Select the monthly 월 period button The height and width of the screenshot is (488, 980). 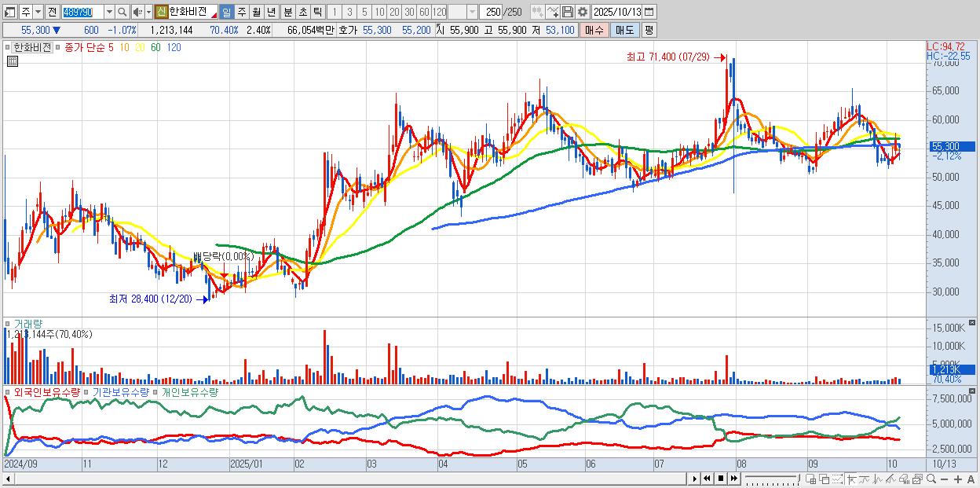point(257,12)
